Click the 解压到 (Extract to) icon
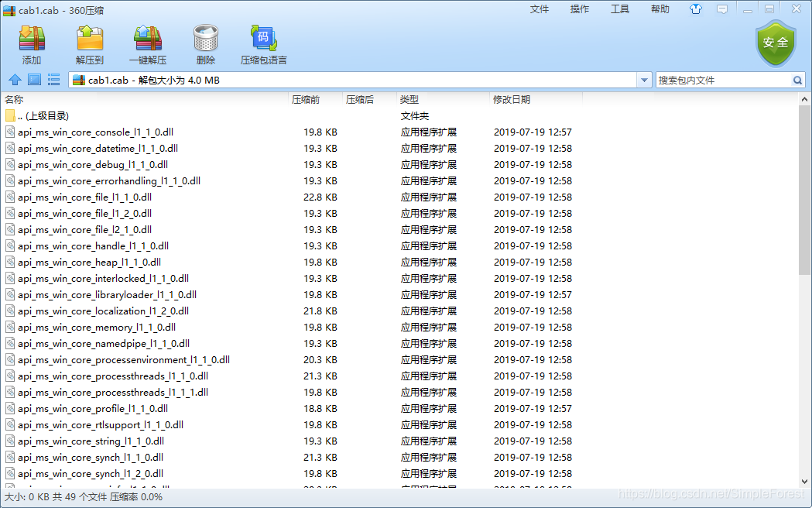The image size is (812, 508). pos(90,39)
